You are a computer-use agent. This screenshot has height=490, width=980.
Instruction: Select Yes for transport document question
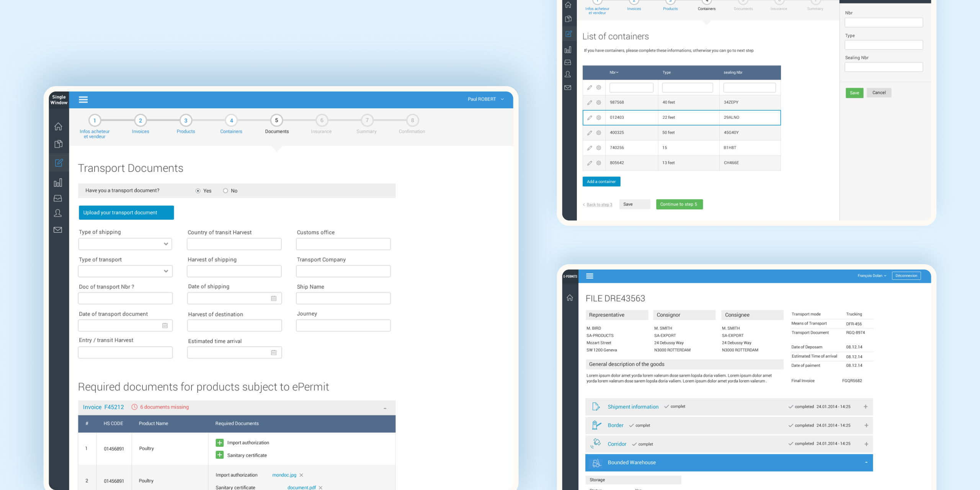coord(198,191)
